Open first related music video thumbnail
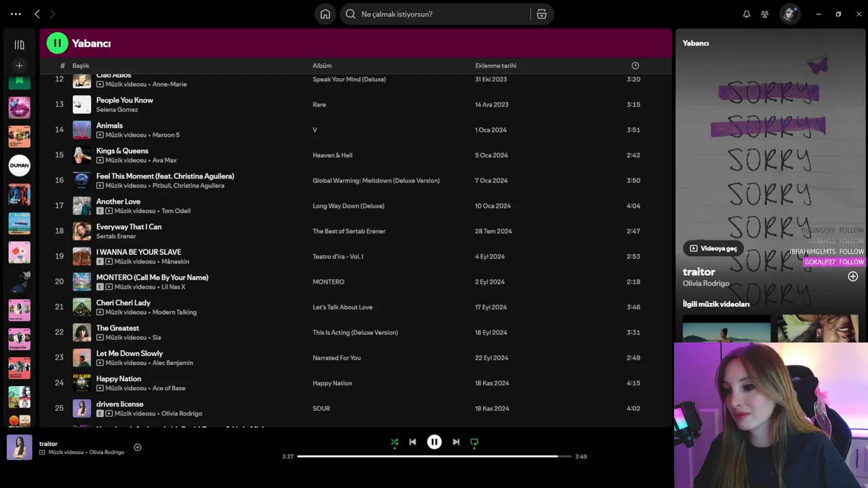 click(726, 328)
